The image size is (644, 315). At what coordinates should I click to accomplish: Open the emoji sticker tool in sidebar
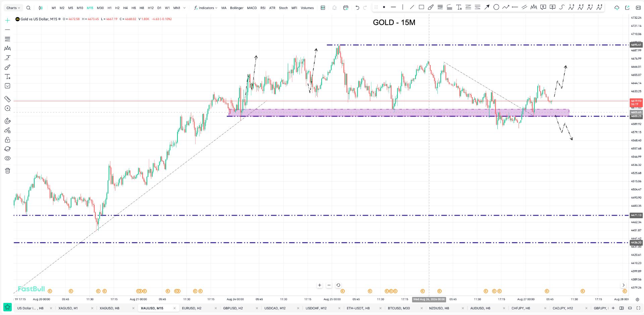(x=7, y=86)
